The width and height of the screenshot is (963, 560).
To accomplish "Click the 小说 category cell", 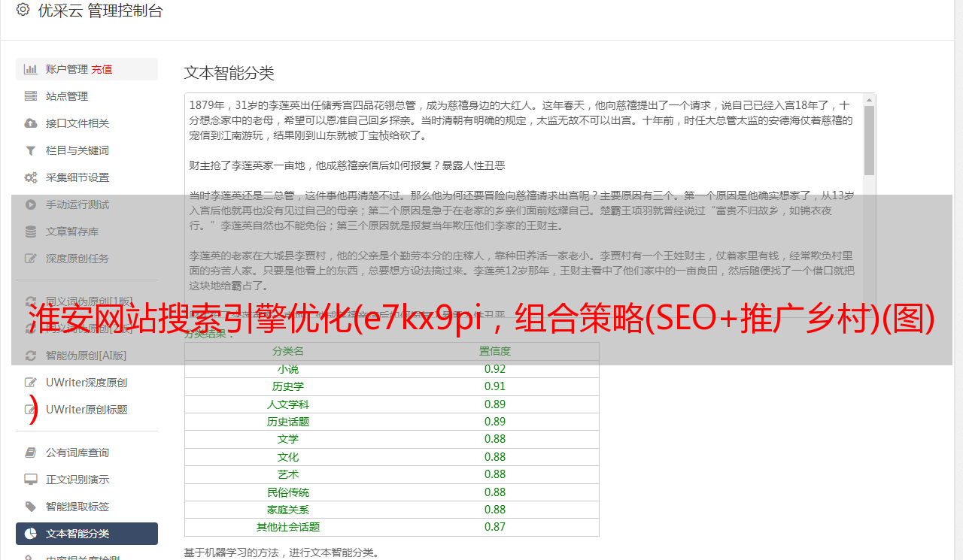I will point(288,369).
